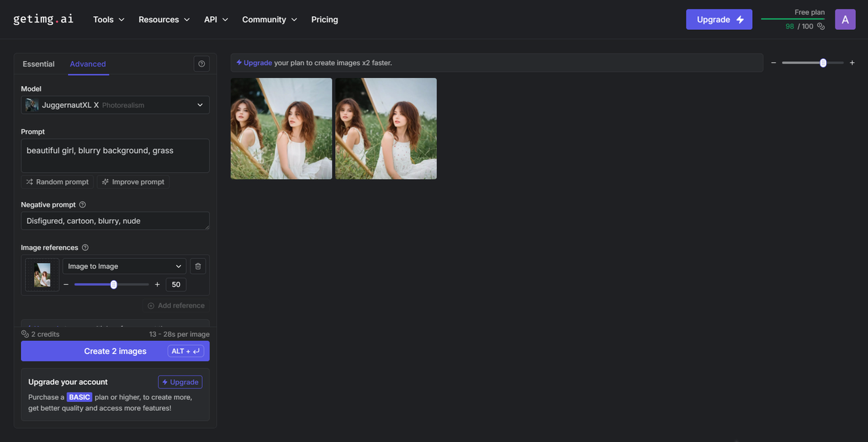
Task: Click Improve prompt button
Action: [133, 182]
